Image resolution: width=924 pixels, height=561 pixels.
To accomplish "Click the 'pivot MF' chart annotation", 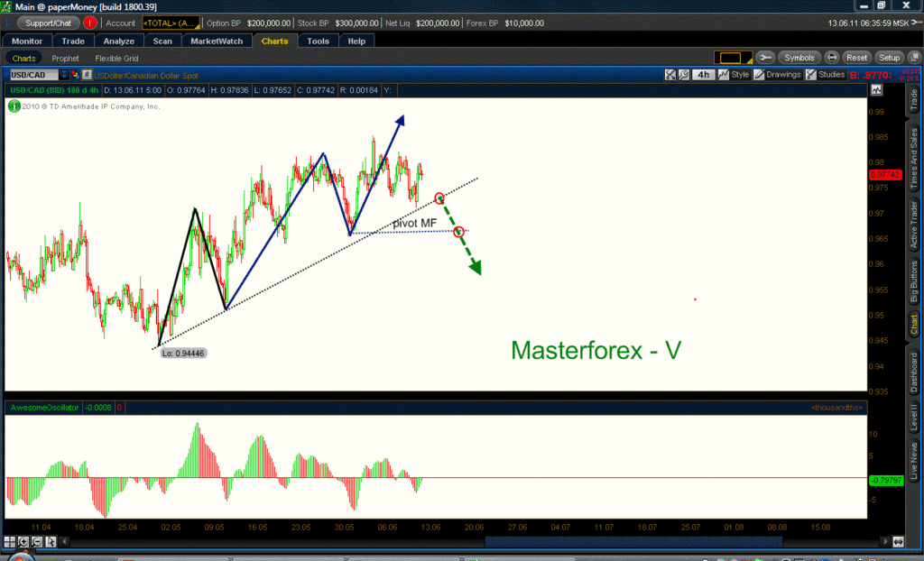I will [x=415, y=224].
